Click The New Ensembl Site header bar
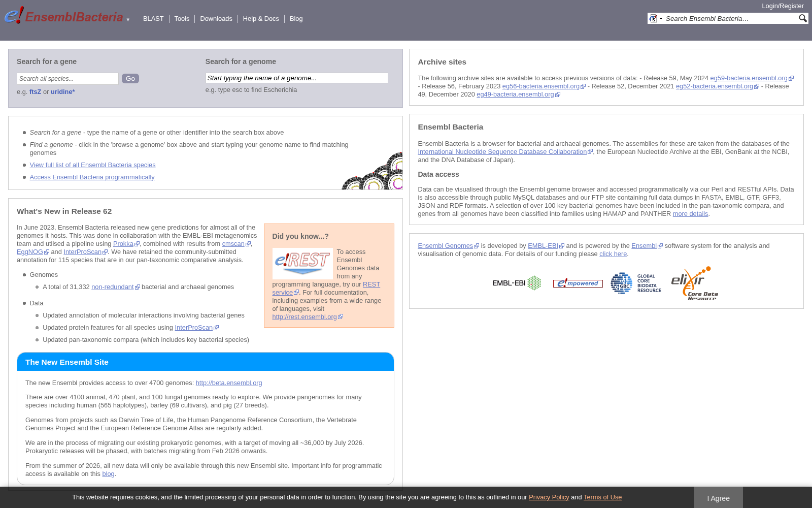This screenshot has width=812, height=508. pos(206,362)
